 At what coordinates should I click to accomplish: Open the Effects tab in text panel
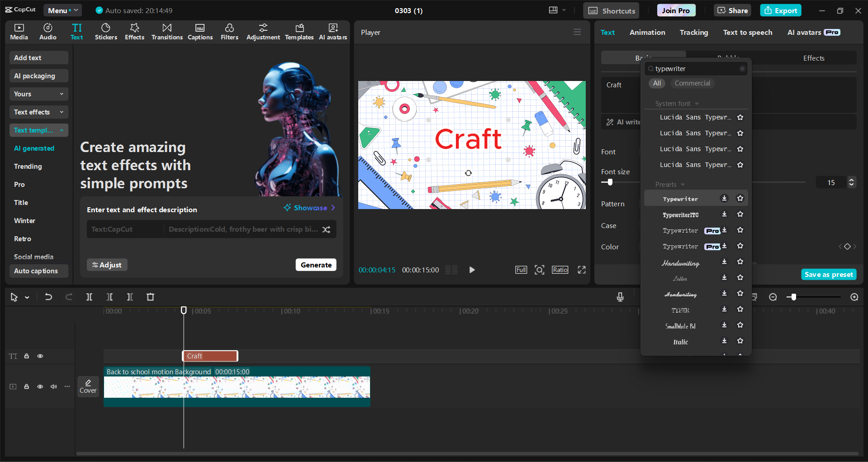click(x=813, y=58)
